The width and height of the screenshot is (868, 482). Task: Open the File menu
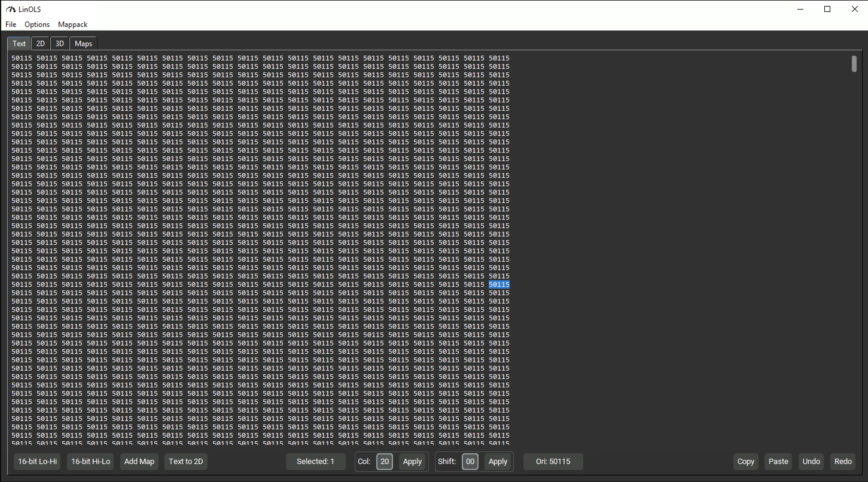11,24
